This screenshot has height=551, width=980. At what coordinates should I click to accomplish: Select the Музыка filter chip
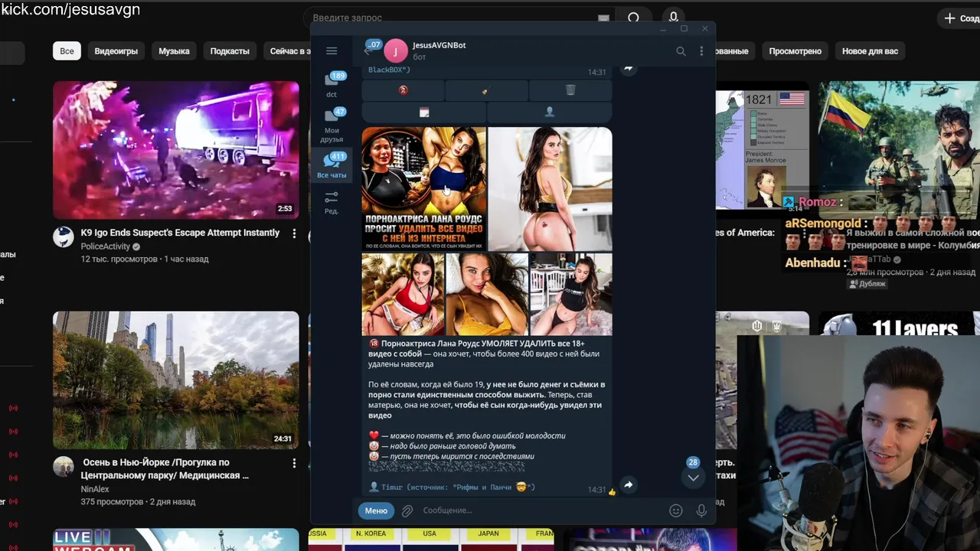(x=174, y=51)
